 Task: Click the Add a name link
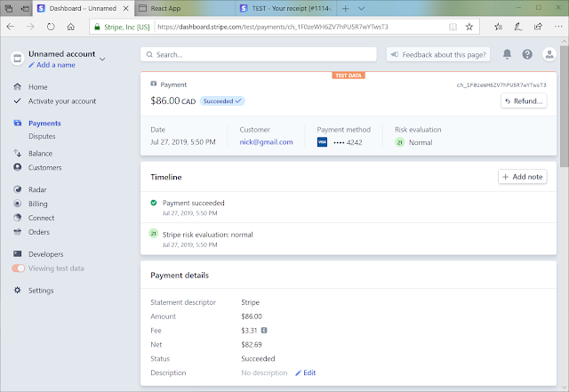coord(52,65)
